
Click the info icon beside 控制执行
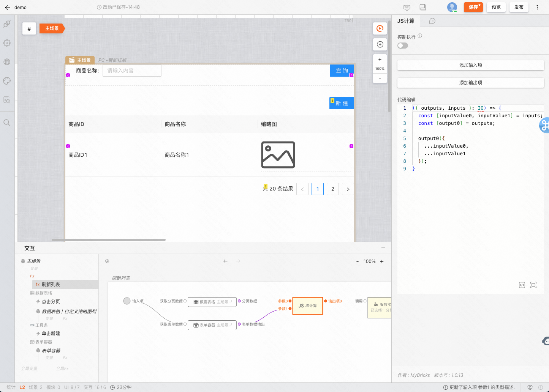pos(420,36)
